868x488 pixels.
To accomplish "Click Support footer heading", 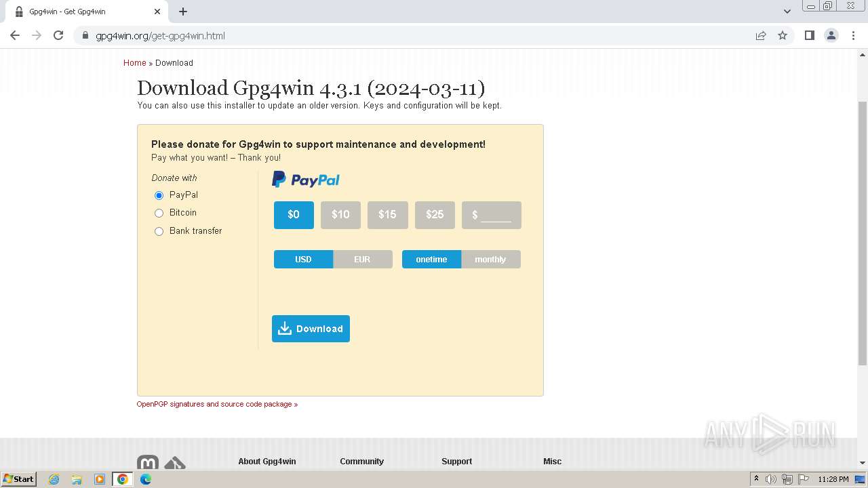I will pyautogui.click(x=456, y=462).
